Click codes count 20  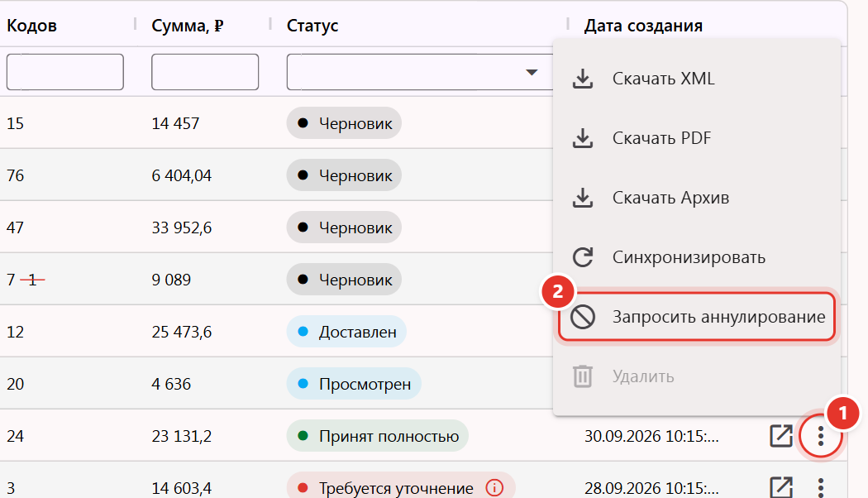tap(15, 384)
